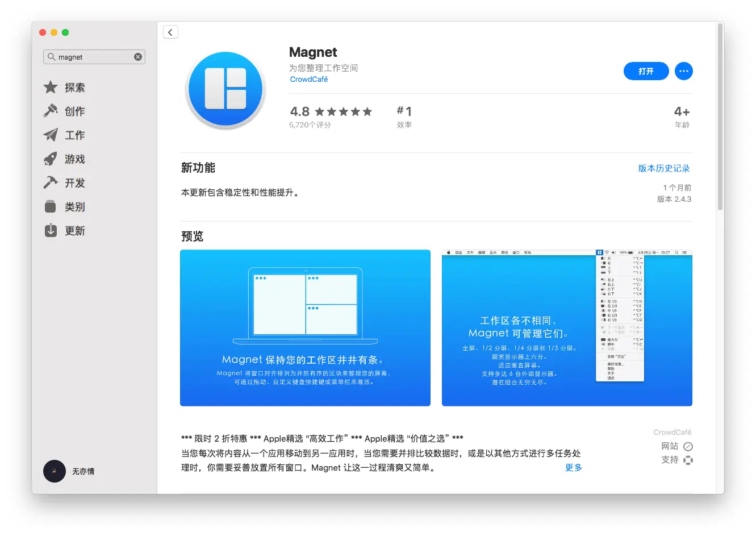
Task: Click the user avatar picture
Action: [55, 471]
